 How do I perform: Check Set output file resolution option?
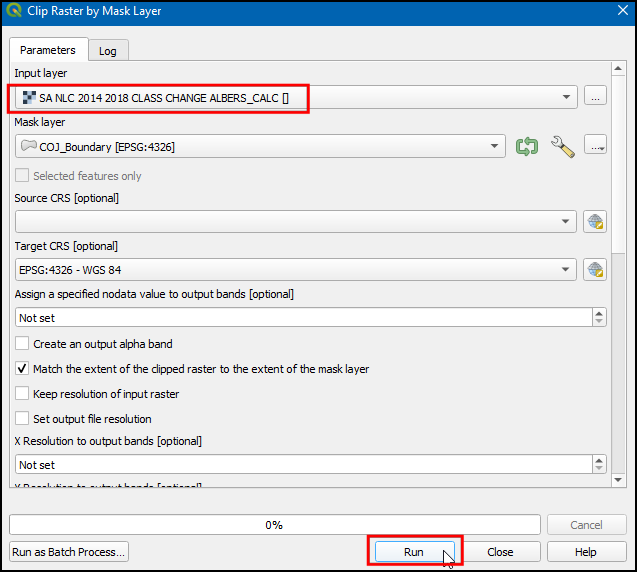coord(23,419)
